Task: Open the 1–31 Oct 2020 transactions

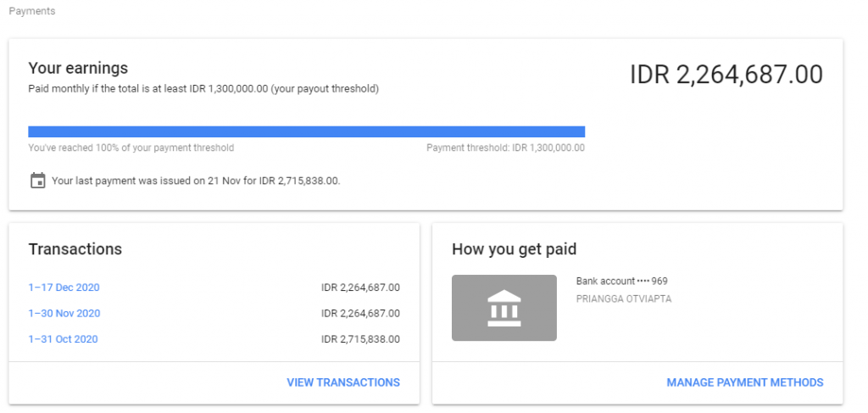Action: pyautogui.click(x=63, y=339)
